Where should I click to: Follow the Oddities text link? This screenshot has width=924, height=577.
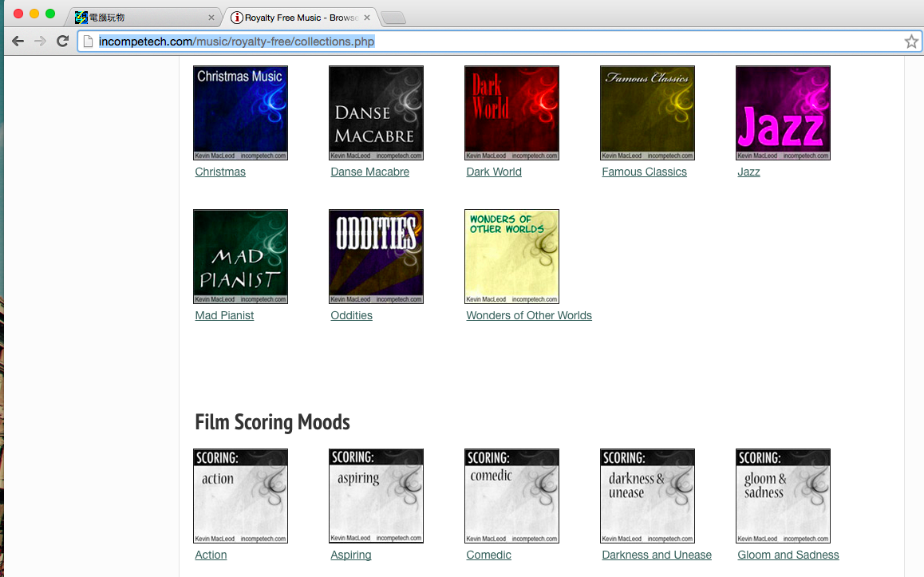coord(351,315)
